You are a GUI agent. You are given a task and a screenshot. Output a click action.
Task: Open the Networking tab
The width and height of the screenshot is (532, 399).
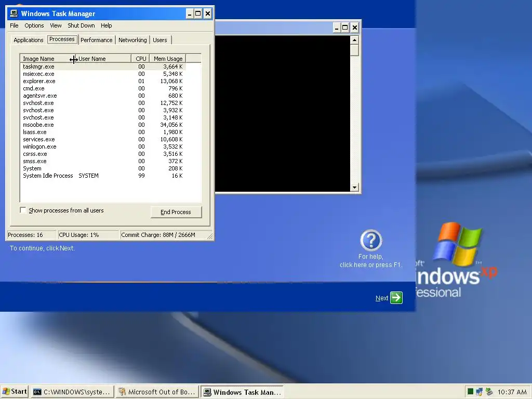(x=132, y=40)
